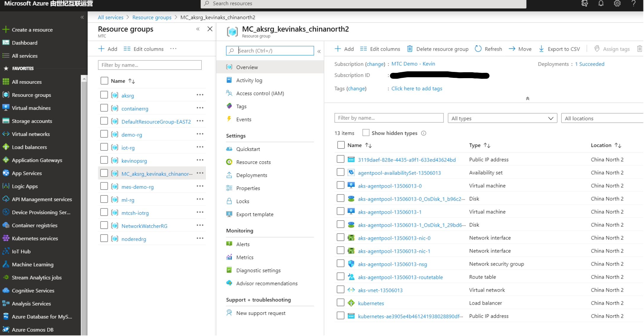
Task: Open the portal settings gear icon
Action: [617, 4]
